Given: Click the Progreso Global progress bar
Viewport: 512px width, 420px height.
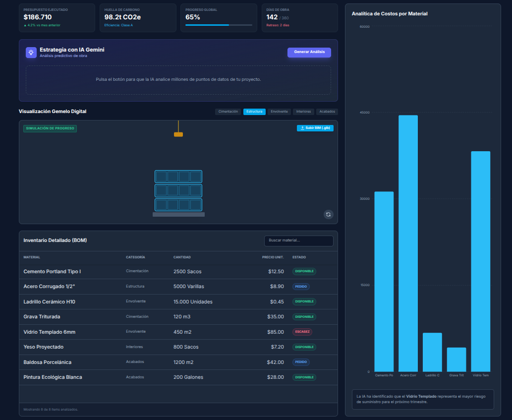Looking at the screenshot, I should (x=219, y=25).
